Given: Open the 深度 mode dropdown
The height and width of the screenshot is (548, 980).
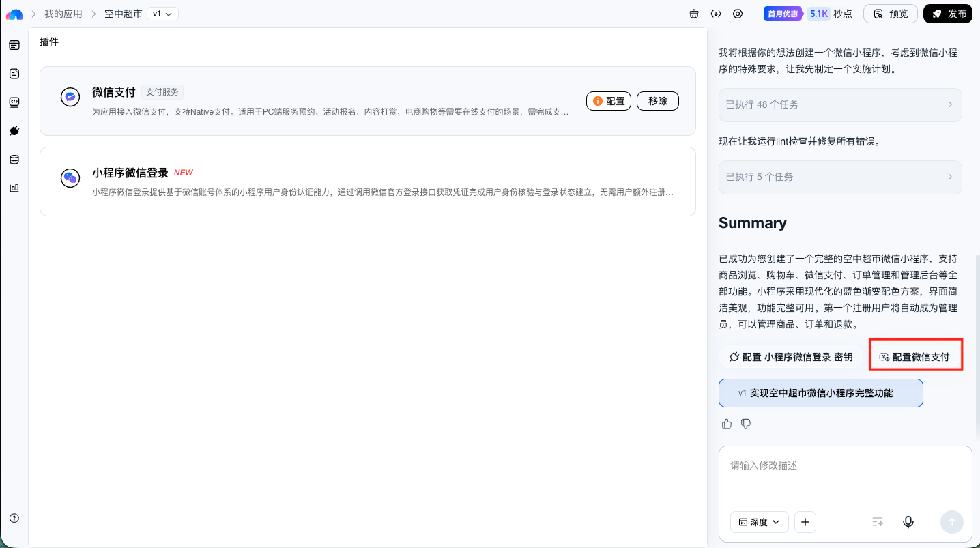Looking at the screenshot, I should [760, 522].
